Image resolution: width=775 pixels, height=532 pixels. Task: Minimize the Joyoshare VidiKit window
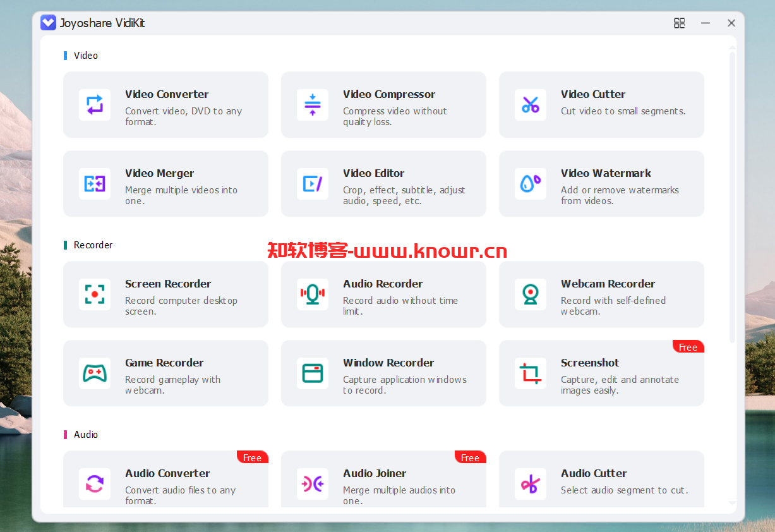[706, 23]
